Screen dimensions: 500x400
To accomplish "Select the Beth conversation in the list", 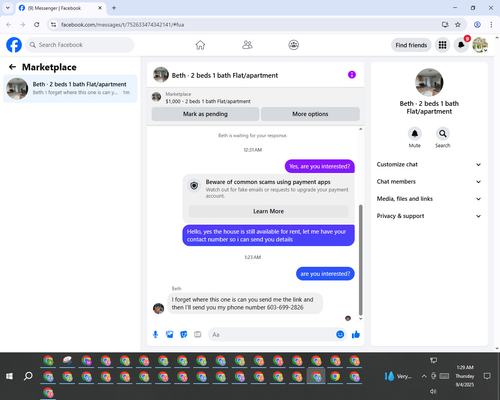I will pyautogui.click(x=70, y=88).
